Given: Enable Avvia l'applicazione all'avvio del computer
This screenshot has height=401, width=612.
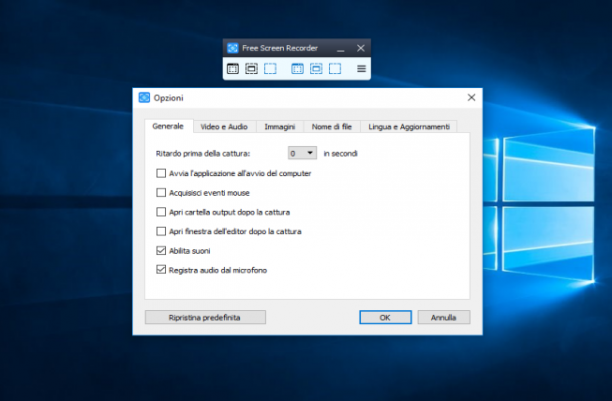Looking at the screenshot, I should point(161,173).
